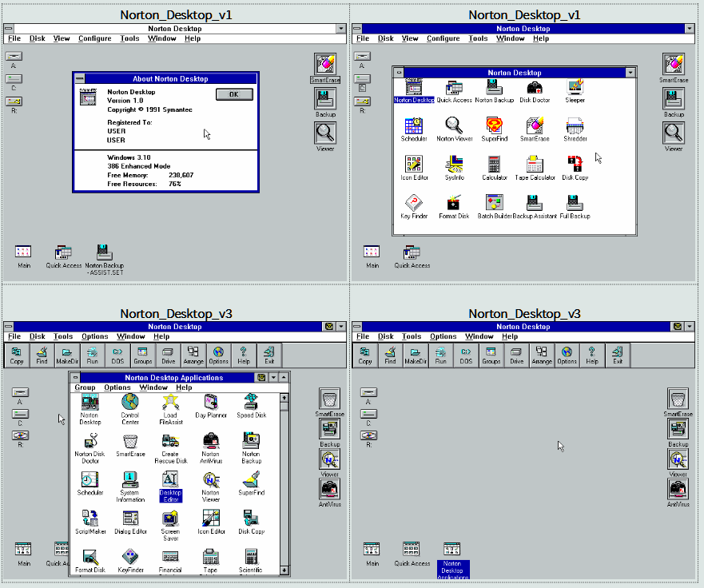Open the Dialog Editor icon
The height and width of the screenshot is (588, 704).
point(130,522)
